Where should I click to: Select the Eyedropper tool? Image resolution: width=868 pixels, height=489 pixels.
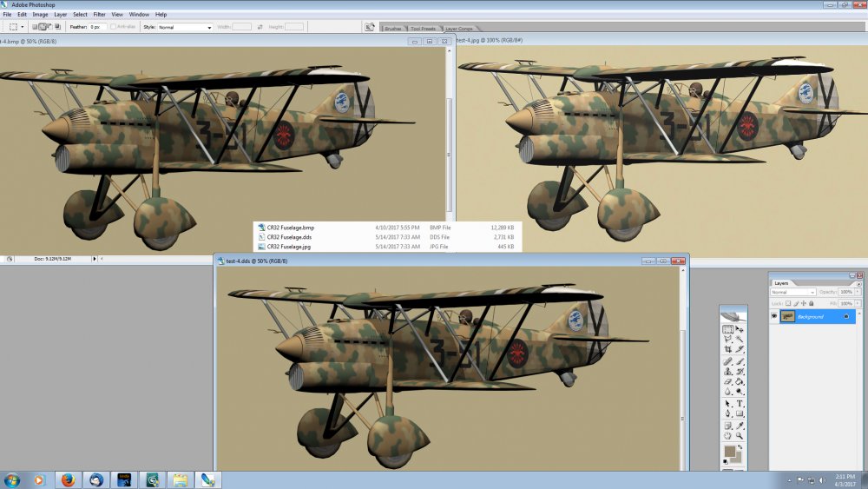tap(740, 426)
